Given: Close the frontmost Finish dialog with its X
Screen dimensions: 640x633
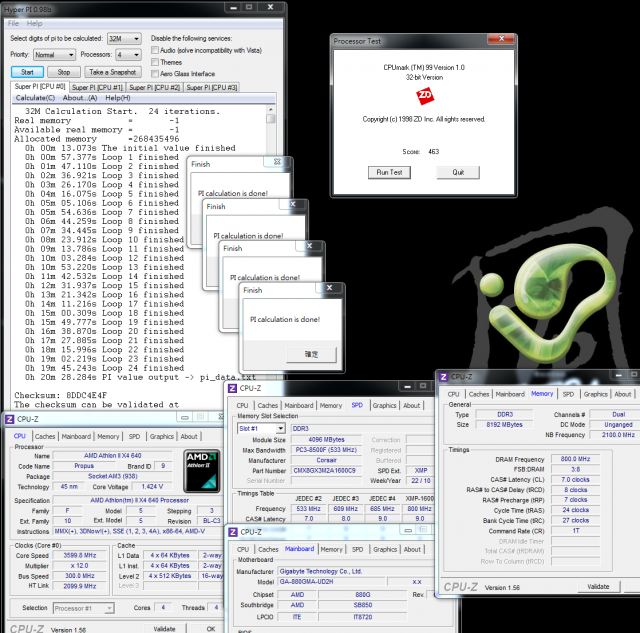Looking at the screenshot, I should [x=329, y=288].
